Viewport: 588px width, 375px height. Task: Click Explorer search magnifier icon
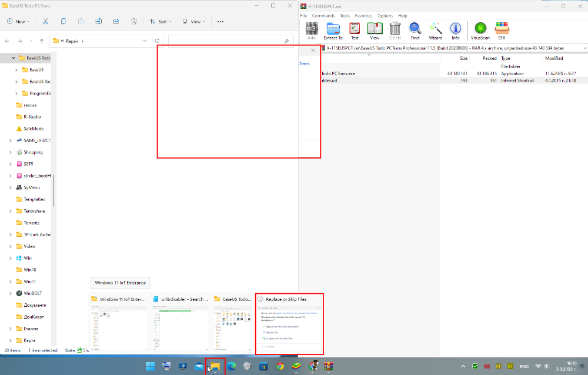click(286, 41)
